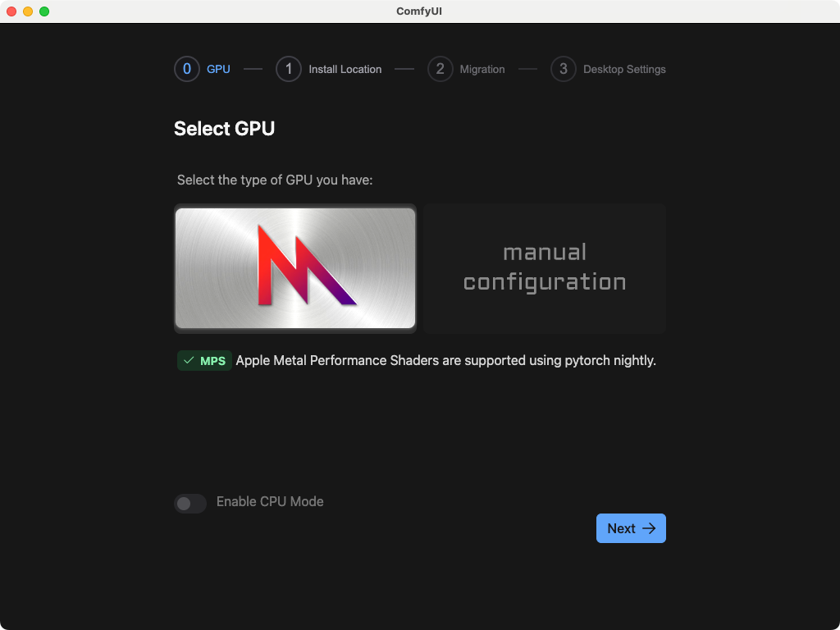
Task: Enable CPU Mode with the toggle switch
Action: pos(189,503)
